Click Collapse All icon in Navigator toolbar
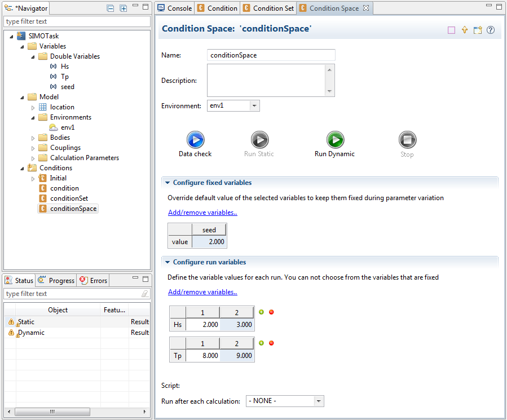This screenshot has height=420, width=507. point(111,8)
